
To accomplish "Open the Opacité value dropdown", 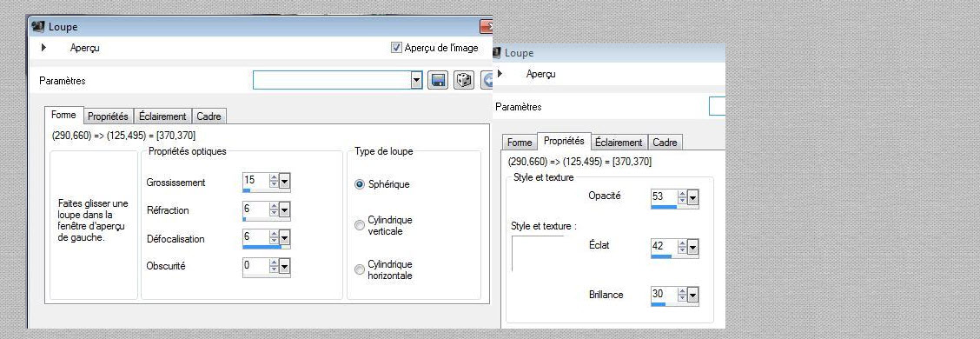I will 692,197.
